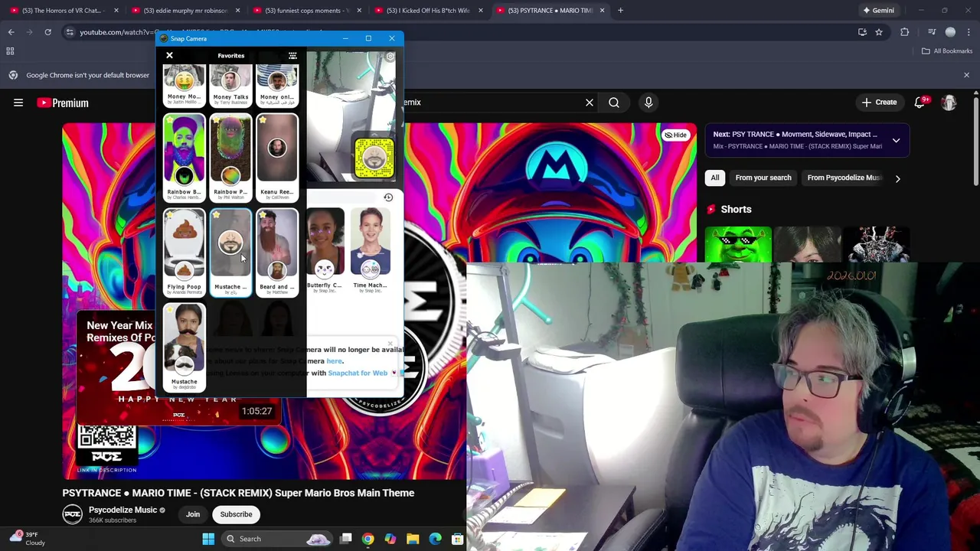980x551 pixels.
Task: Open YouTube guide hamburger menu
Action: point(18,103)
